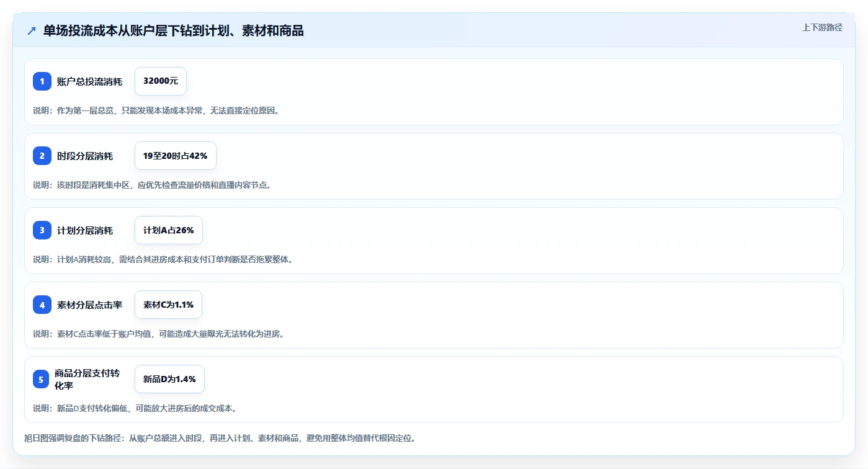This screenshot has height=469, width=868.
Task: Click the arrow icon beside the title
Action: click(32, 31)
